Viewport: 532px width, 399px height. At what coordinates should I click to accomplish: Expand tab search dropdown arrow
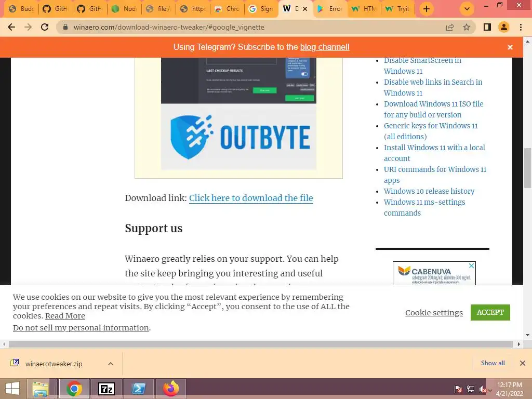(x=467, y=9)
